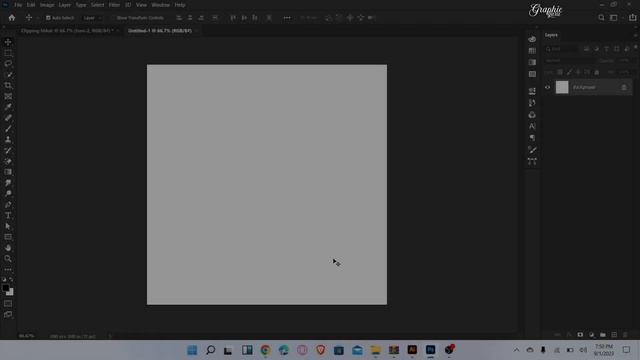Select the Smudge tool
Viewport: 640px width, 360px height.
tap(8, 183)
